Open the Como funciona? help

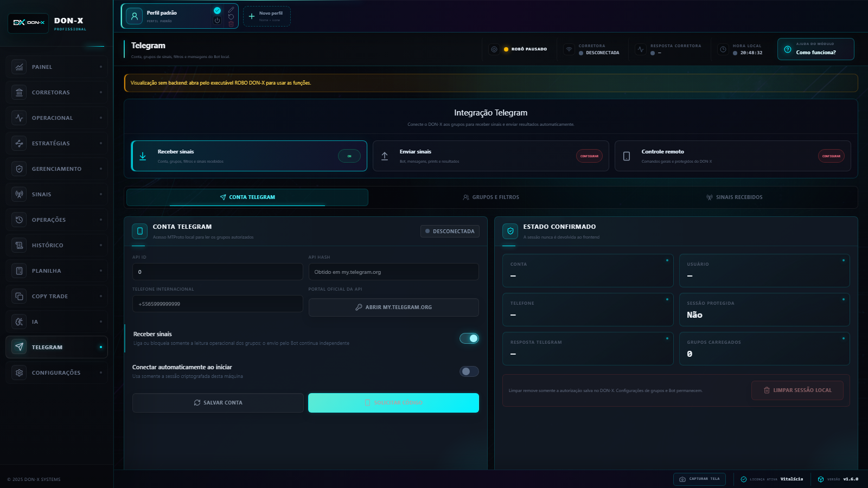click(815, 49)
